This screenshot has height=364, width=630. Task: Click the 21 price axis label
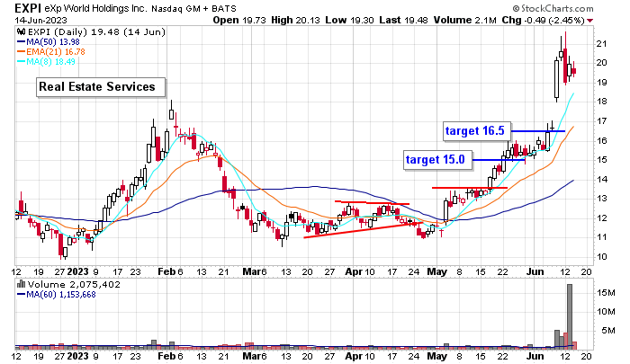coord(601,44)
